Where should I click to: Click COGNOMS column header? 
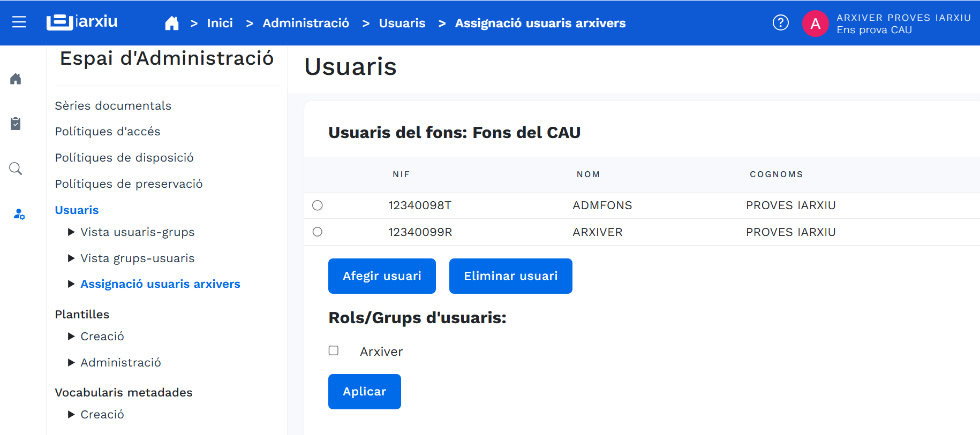click(x=777, y=174)
